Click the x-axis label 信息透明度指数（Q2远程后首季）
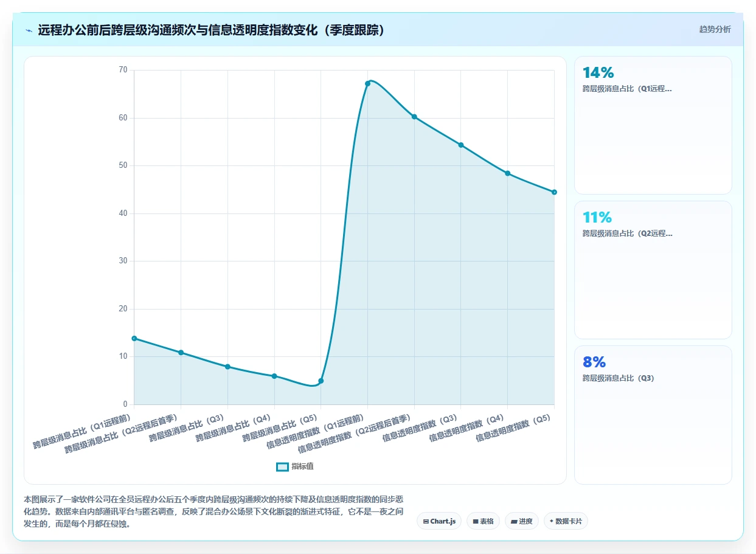The height and width of the screenshot is (554, 756). point(355,434)
